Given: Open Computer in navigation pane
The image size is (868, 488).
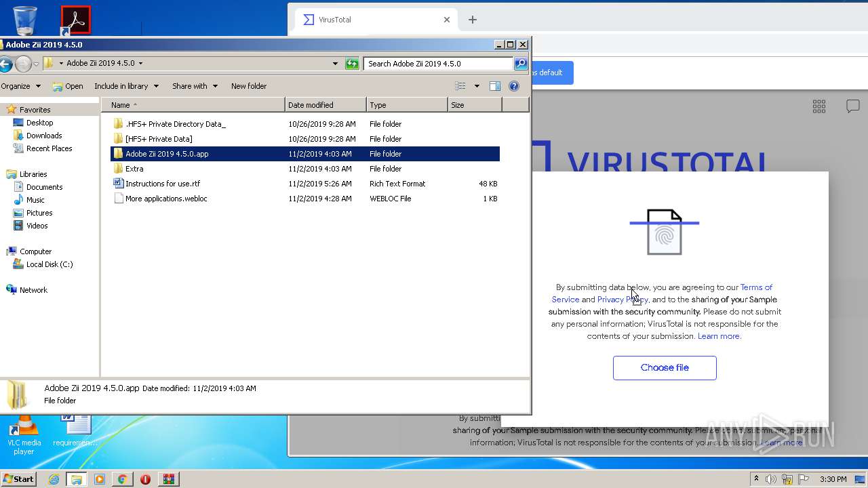Looking at the screenshot, I should click(x=35, y=251).
